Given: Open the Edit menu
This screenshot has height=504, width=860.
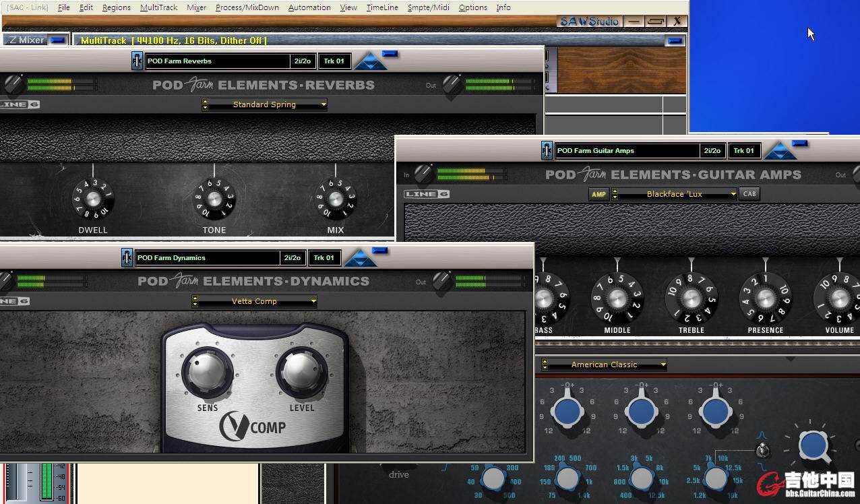Looking at the screenshot, I should coord(86,7).
